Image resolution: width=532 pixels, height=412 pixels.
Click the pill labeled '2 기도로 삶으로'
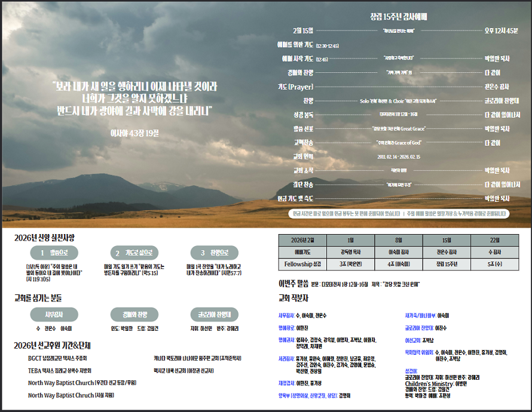click(x=134, y=253)
